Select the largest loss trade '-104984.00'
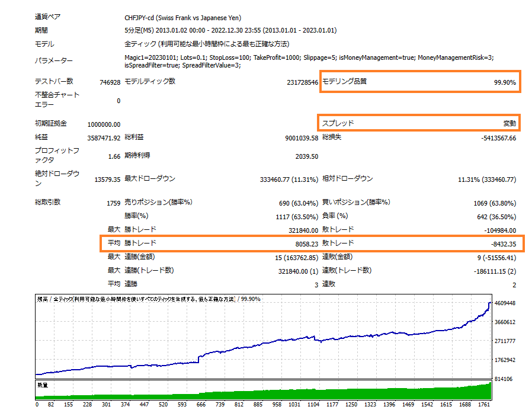The image size is (532, 410). tap(500, 230)
